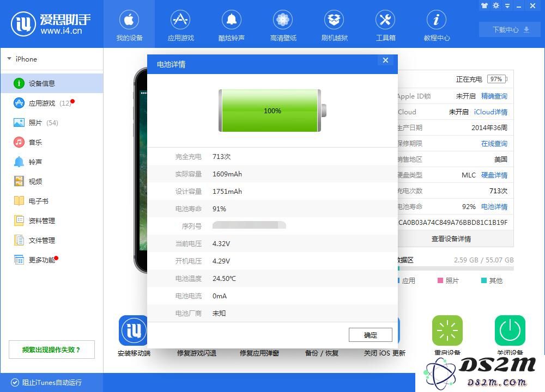Click 安装移动端 i4 icon

tap(134, 330)
